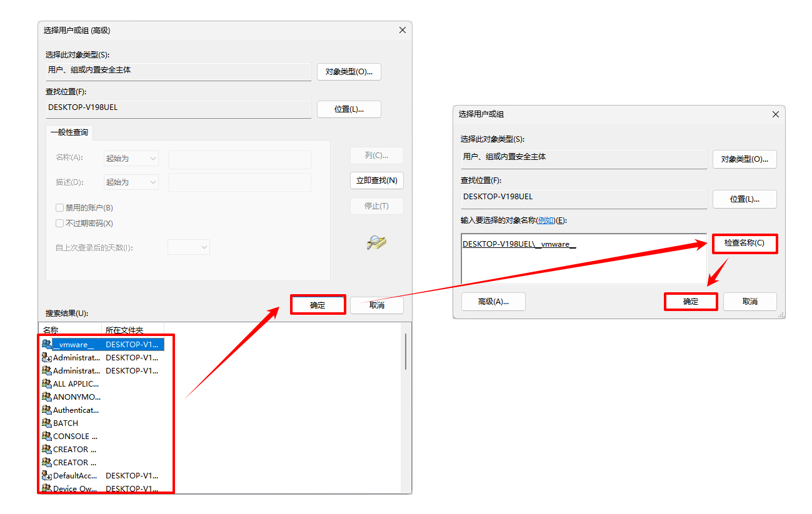Sort results by the 所在文件夹 column header
This screenshot has height=514, width=812.
click(133, 329)
